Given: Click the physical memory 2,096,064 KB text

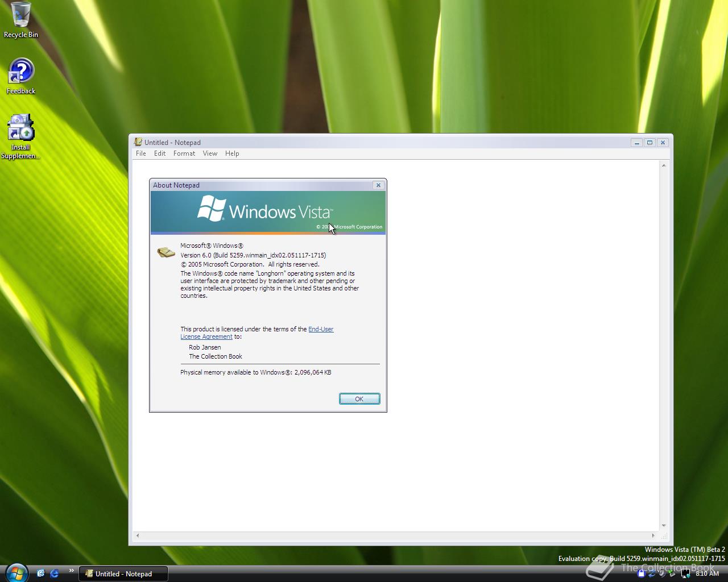Looking at the screenshot, I should click(x=255, y=372).
